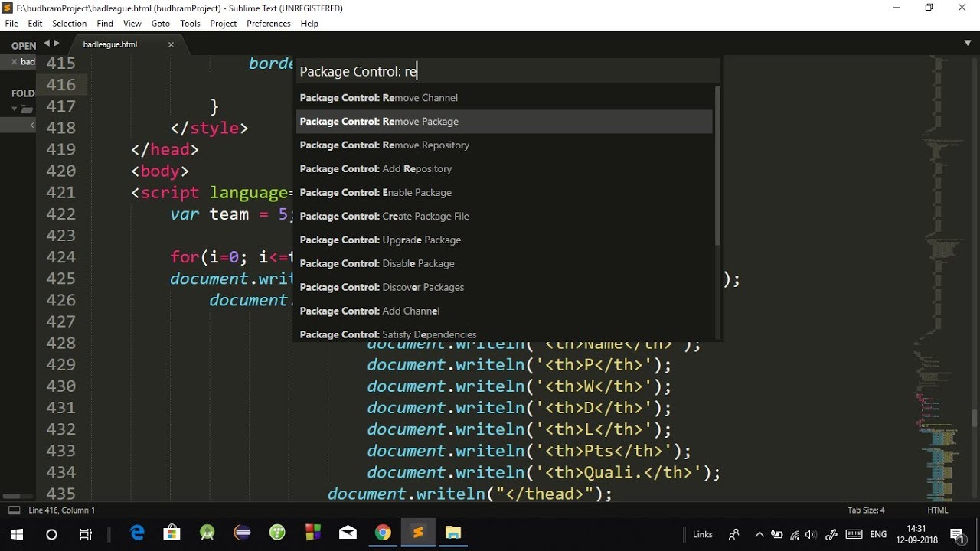Close the badleague.html tab

pos(171,44)
